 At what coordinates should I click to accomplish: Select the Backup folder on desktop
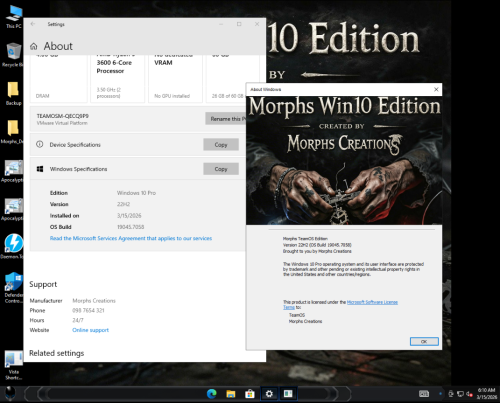(x=13, y=93)
